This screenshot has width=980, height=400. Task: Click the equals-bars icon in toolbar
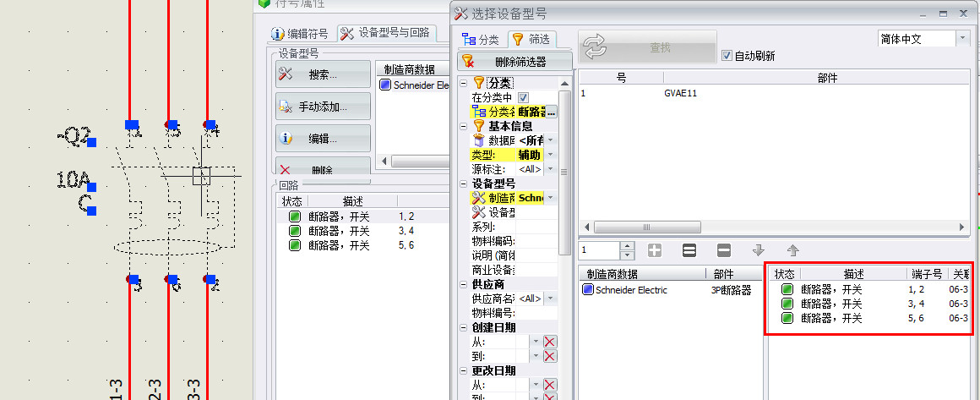point(689,251)
